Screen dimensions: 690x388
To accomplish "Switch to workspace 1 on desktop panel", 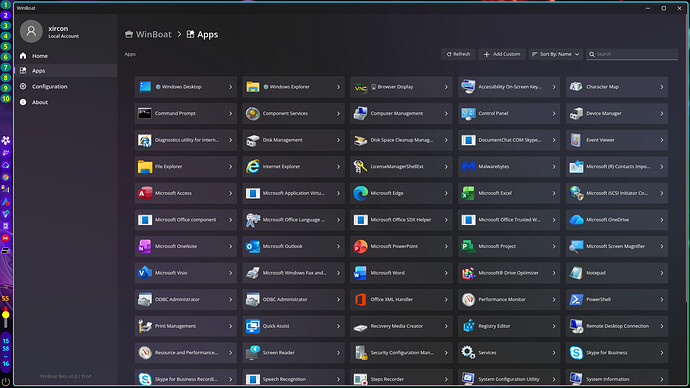I will pyautogui.click(x=6, y=5).
